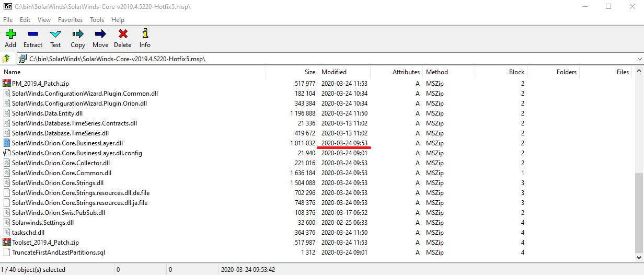The height and width of the screenshot is (275, 644).
Task: Click the taskschd.dll file icon
Action: [7, 232]
